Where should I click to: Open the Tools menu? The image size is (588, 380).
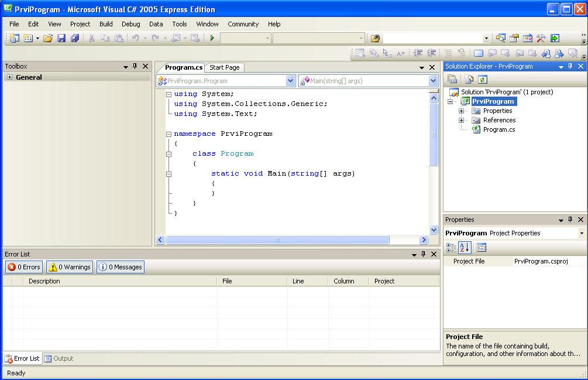(x=180, y=24)
